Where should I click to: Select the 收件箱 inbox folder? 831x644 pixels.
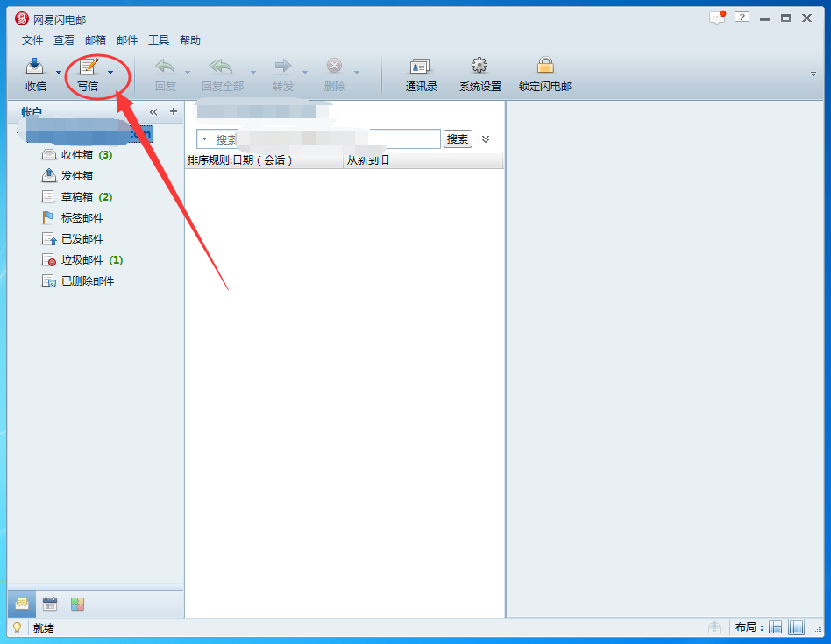[76, 155]
